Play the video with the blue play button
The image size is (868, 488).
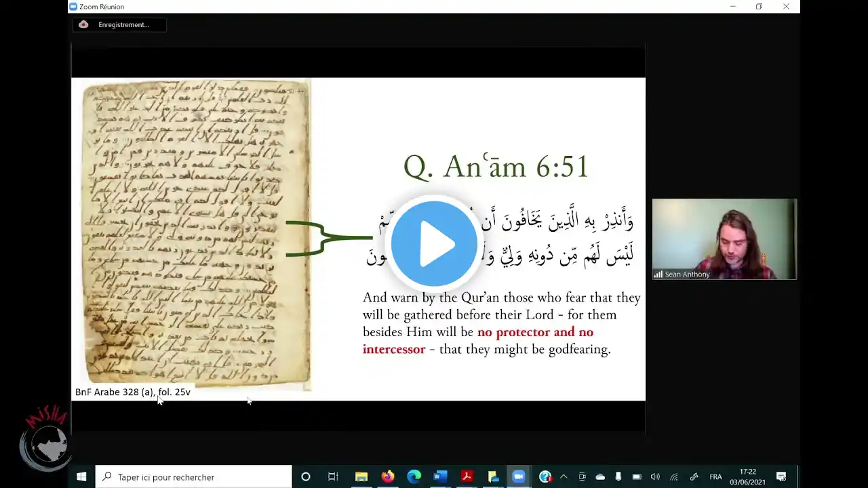tap(434, 243)
